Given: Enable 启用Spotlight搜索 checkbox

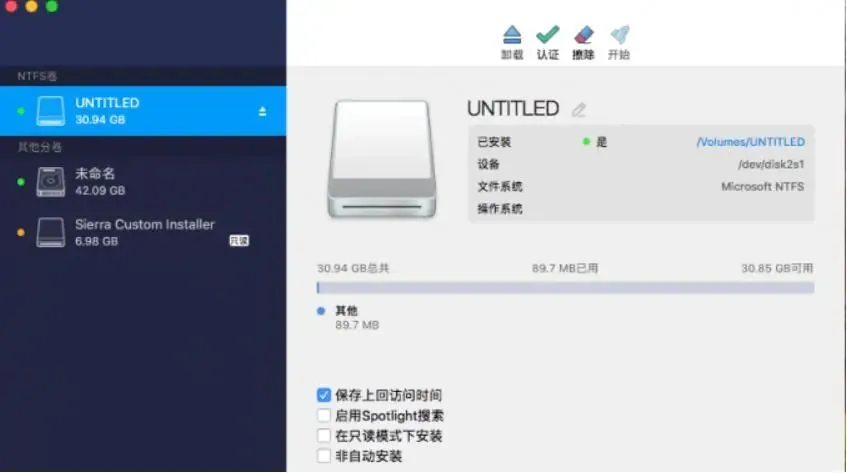Looking at the screenshot, I should click(x=324, y=415).
